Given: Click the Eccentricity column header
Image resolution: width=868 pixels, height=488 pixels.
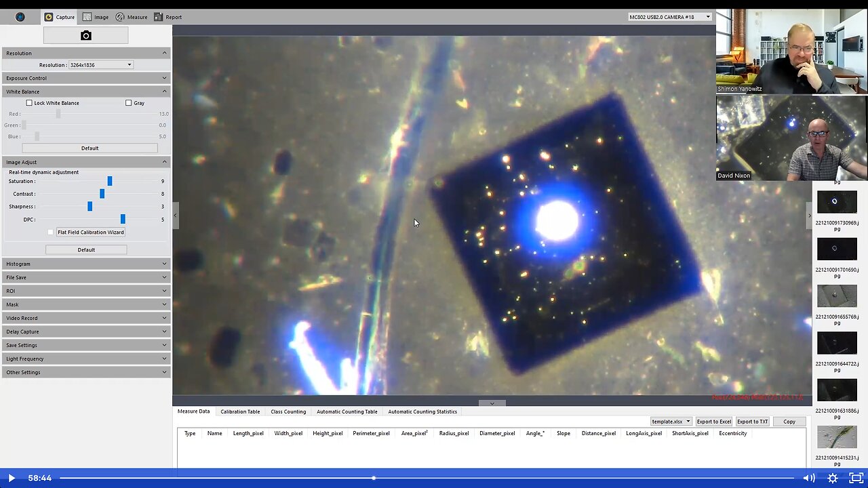Looking at the screenshot, I should click(733, 433).
